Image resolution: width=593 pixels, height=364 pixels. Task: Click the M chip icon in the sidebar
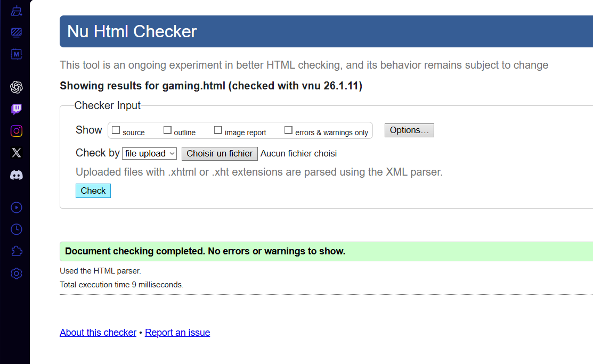17,54
